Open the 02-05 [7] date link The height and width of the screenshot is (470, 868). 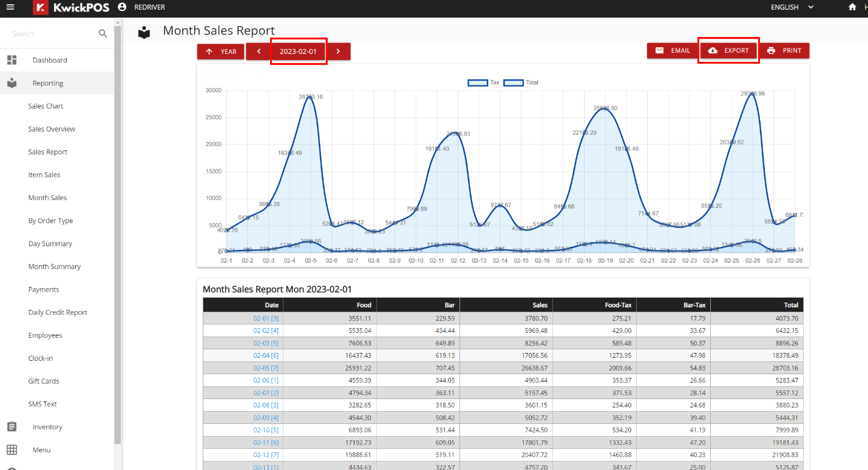tap(266, 368)
